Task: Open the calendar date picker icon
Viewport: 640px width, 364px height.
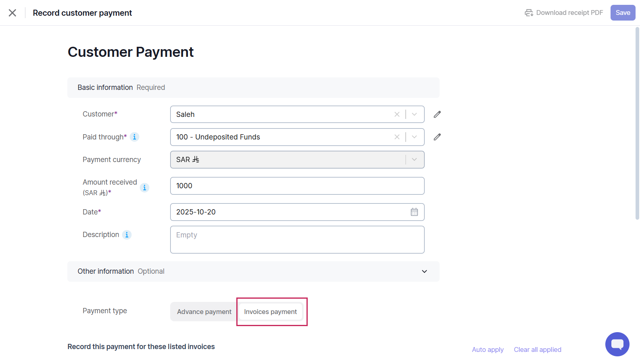Action: coord(414,212)
